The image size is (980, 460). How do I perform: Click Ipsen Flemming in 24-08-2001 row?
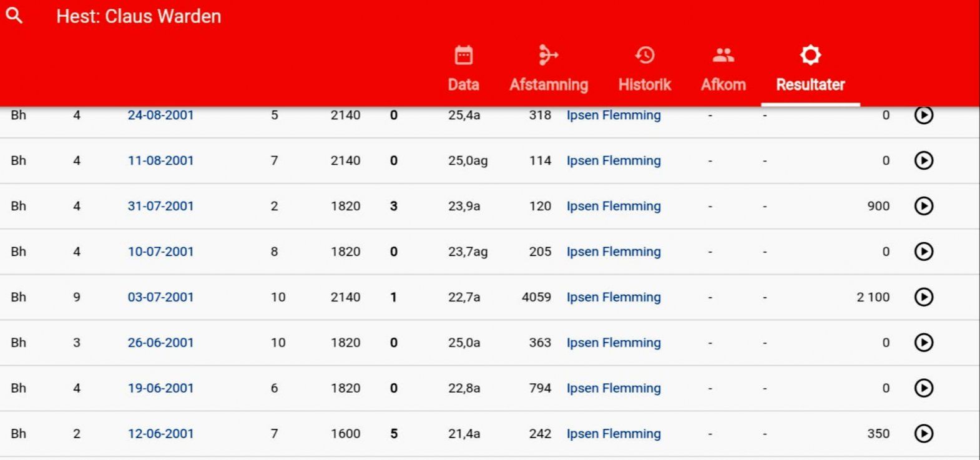(x=613, y=115)
